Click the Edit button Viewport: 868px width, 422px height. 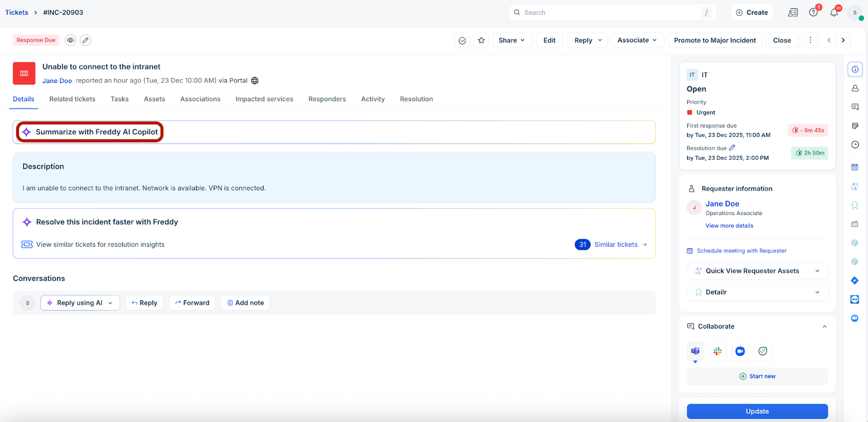point(550,40)
